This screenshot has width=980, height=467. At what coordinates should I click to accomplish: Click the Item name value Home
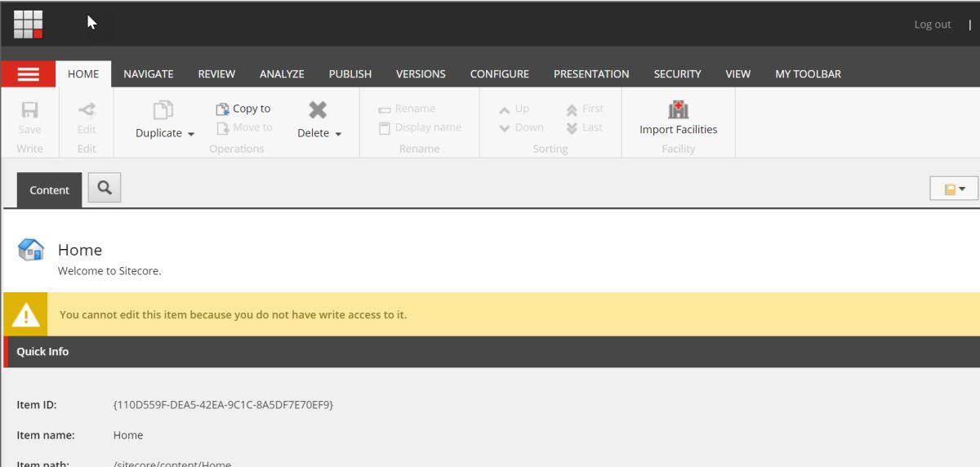(128, 435)
